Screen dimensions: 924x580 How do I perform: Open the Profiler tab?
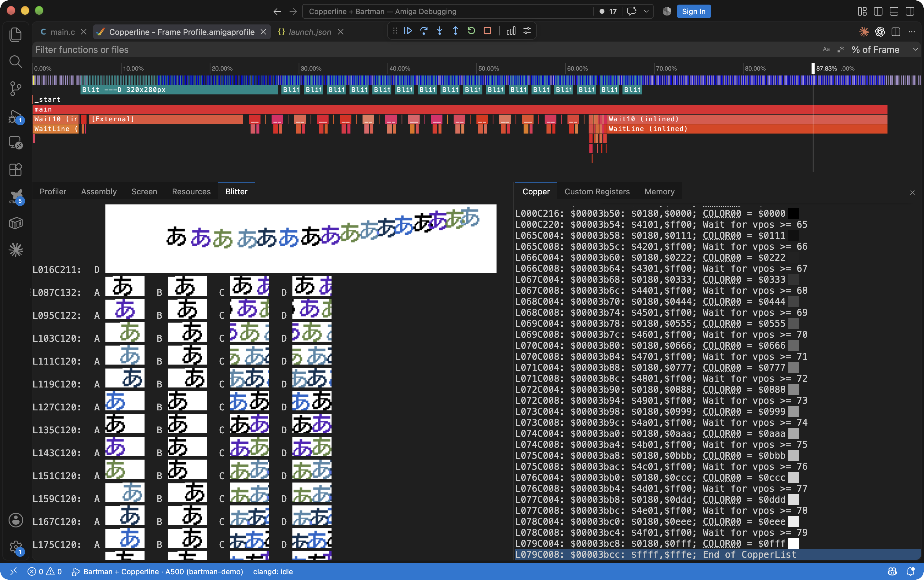tap(53, 191)
